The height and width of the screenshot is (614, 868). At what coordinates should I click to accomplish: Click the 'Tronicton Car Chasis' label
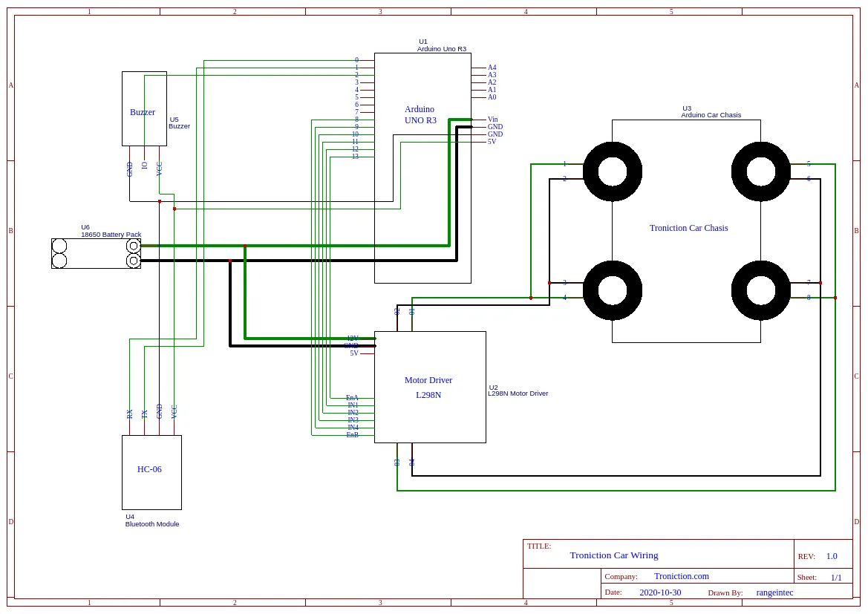[688, 228]
